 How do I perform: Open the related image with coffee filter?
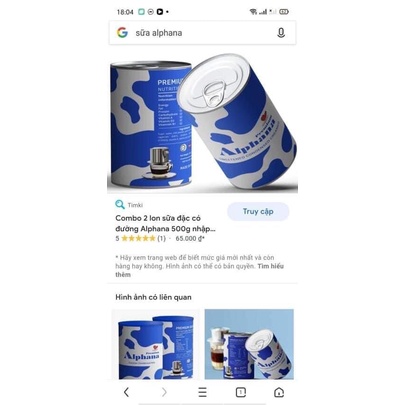249,344
